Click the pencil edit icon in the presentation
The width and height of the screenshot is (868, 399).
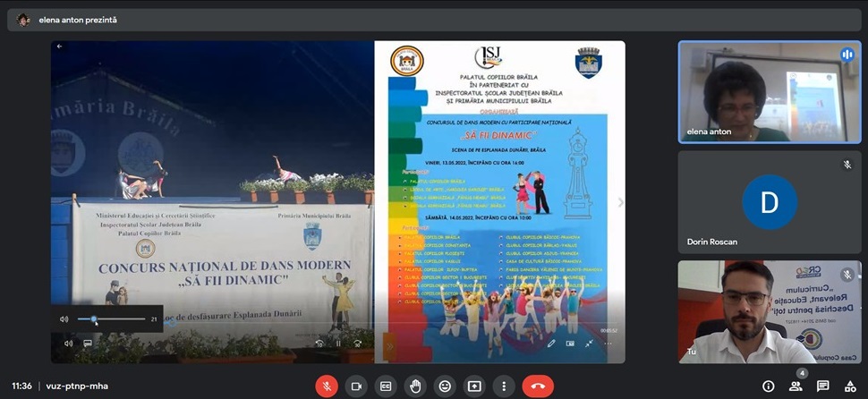551,343
